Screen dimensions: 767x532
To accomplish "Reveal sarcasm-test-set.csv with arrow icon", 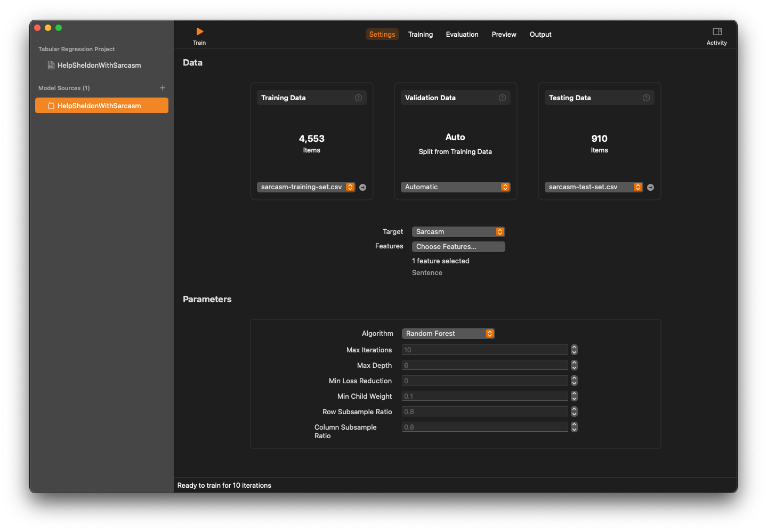I will 650,188.
